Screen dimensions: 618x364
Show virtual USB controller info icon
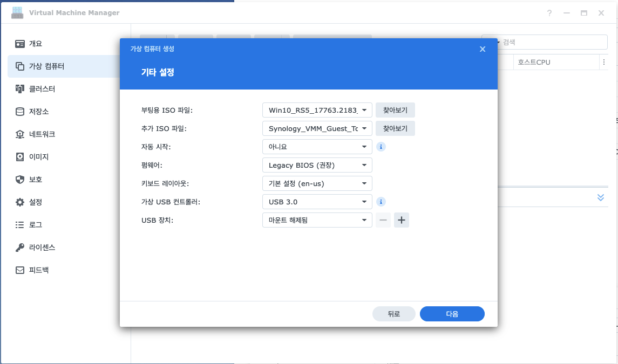pyautogui.click(x=381, y=202)
